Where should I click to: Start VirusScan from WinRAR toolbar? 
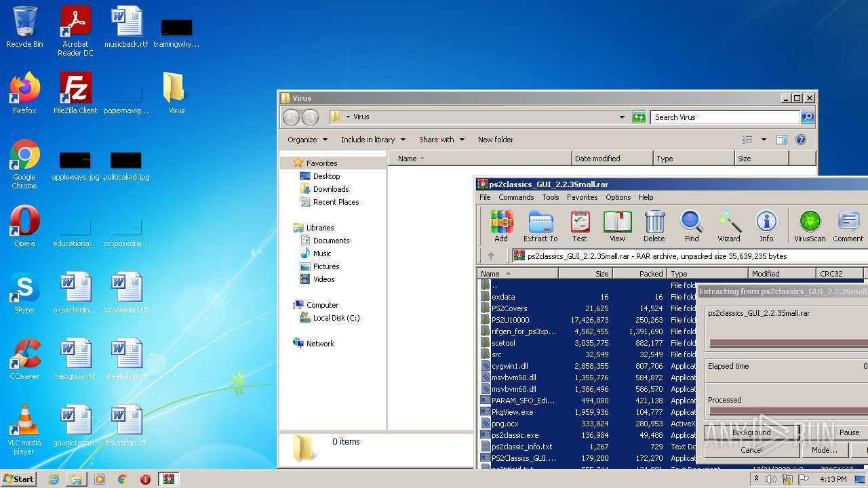point(810,226)
